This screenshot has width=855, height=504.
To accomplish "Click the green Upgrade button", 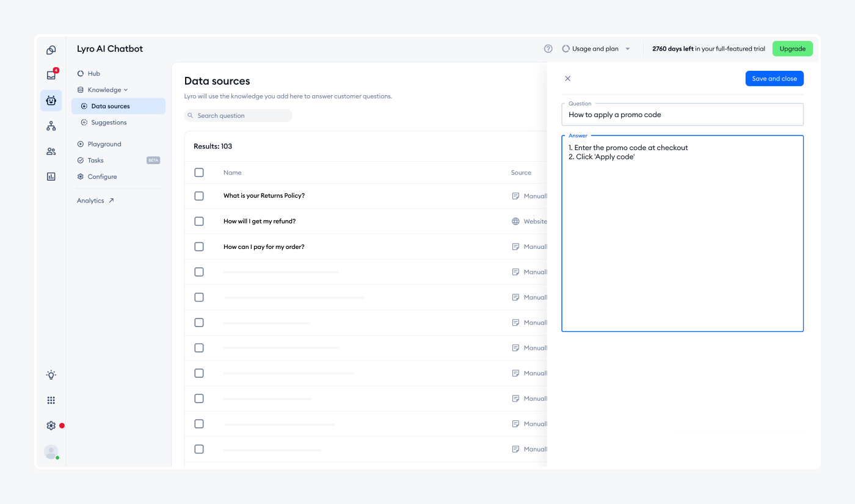I will coord(793,49).
